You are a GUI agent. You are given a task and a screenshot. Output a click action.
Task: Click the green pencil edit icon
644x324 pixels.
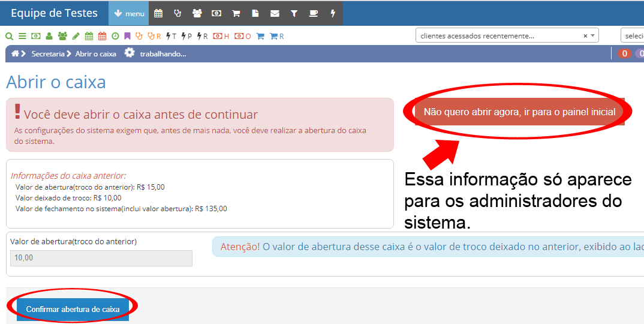76,36
